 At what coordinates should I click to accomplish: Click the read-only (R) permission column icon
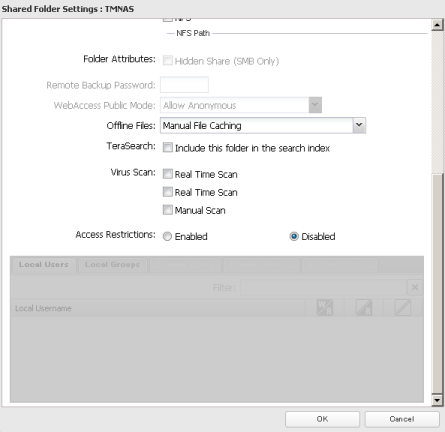(364, 307)
